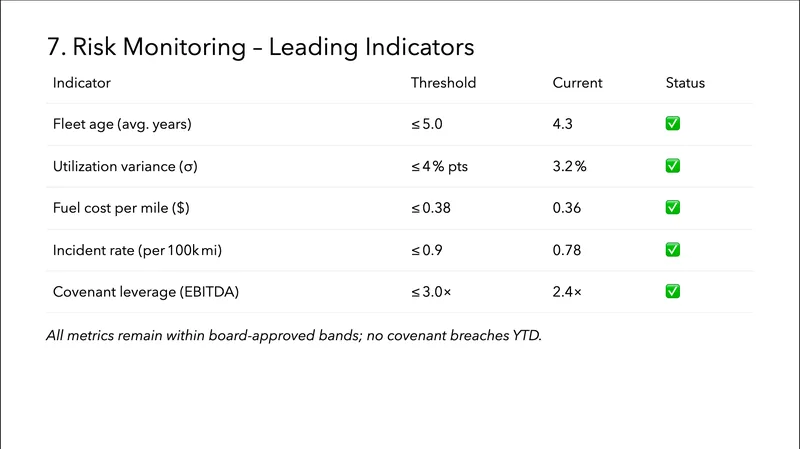Select the Fuel cost status check mark
Screen dimensions: 800x449
point(673,207)
